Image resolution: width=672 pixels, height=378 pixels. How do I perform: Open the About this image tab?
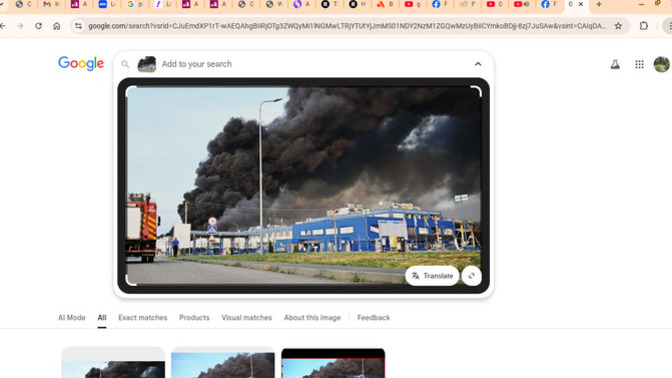pyautogui.click(x=312, y=318)
